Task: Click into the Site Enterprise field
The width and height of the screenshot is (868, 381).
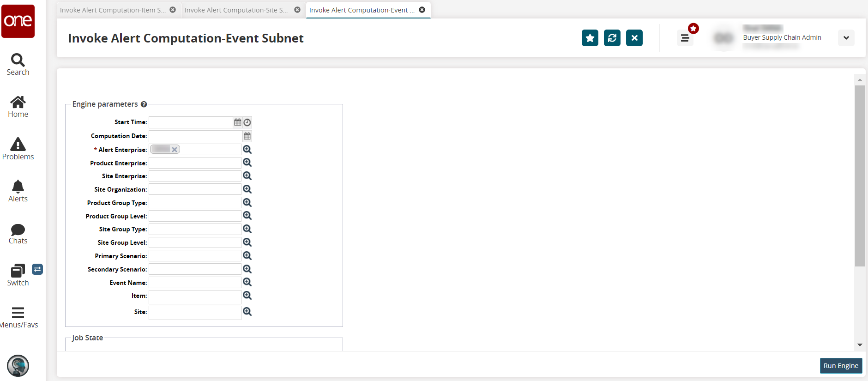Action: tap(195, 176)
